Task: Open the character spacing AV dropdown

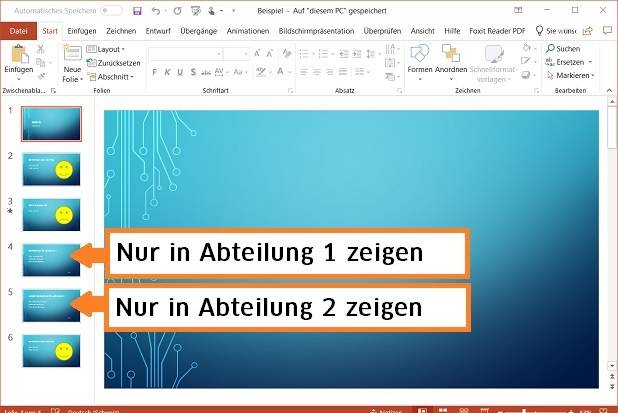Action: (220, 72)
